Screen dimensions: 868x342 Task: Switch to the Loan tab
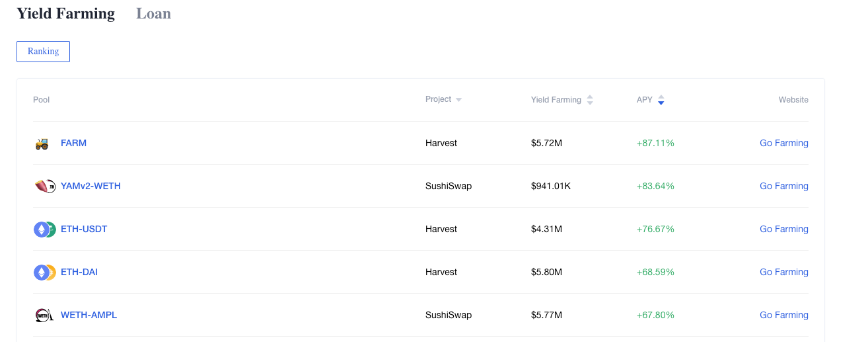(153, 13)
